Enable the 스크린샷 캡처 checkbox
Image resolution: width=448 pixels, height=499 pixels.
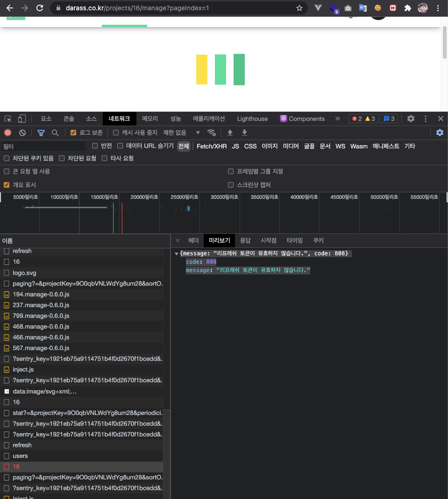pyautogui.click(x=231, y=184)
